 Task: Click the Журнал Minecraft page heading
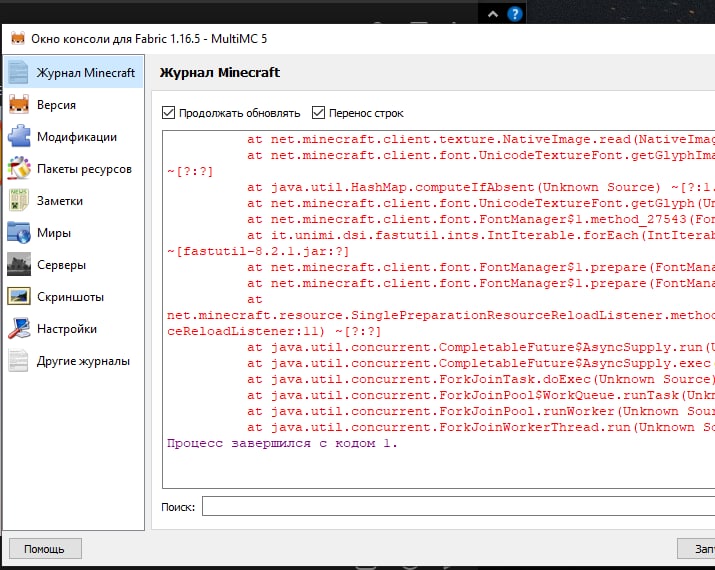click(x=220, y=72)
